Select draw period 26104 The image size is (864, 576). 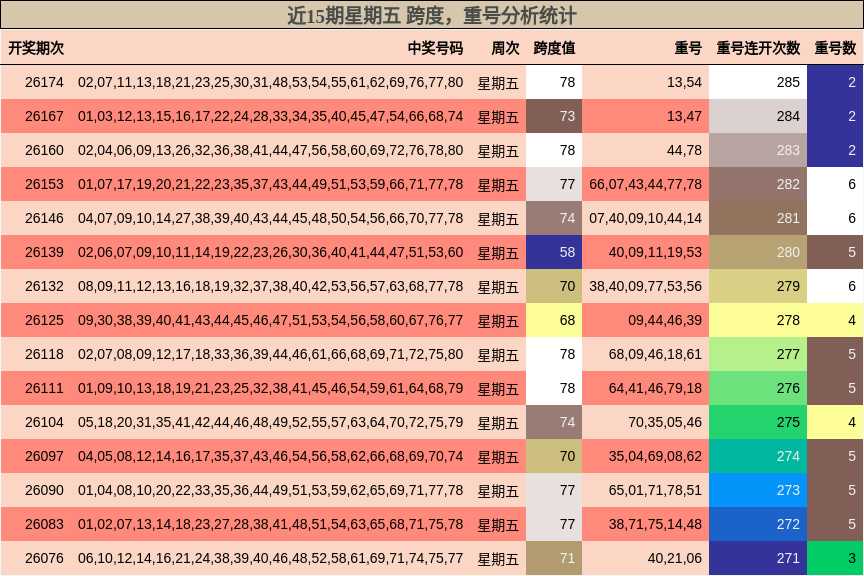(44, 422)
